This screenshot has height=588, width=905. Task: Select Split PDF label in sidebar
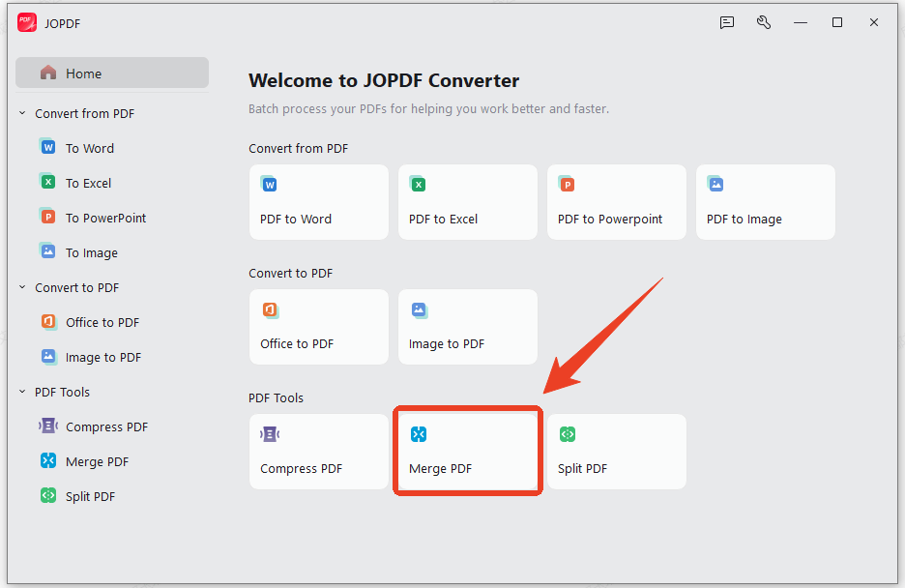[x=90, y=497]
